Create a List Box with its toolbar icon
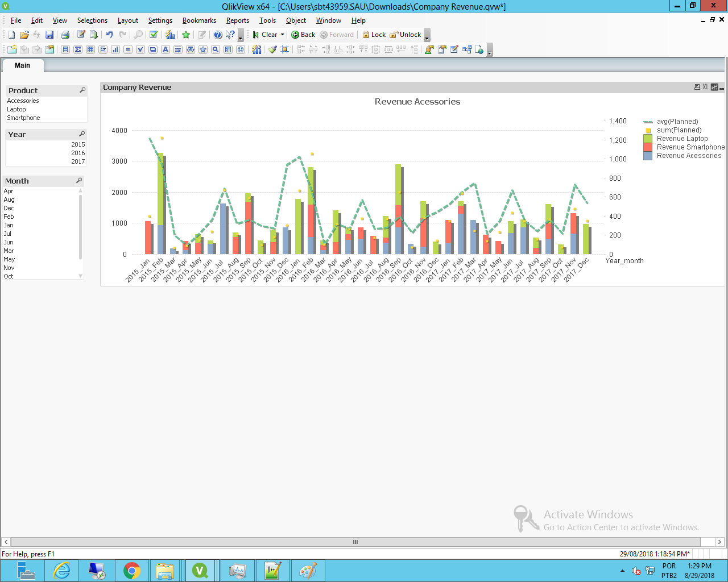The image size is (728, 582). click(x=65, y=49)
